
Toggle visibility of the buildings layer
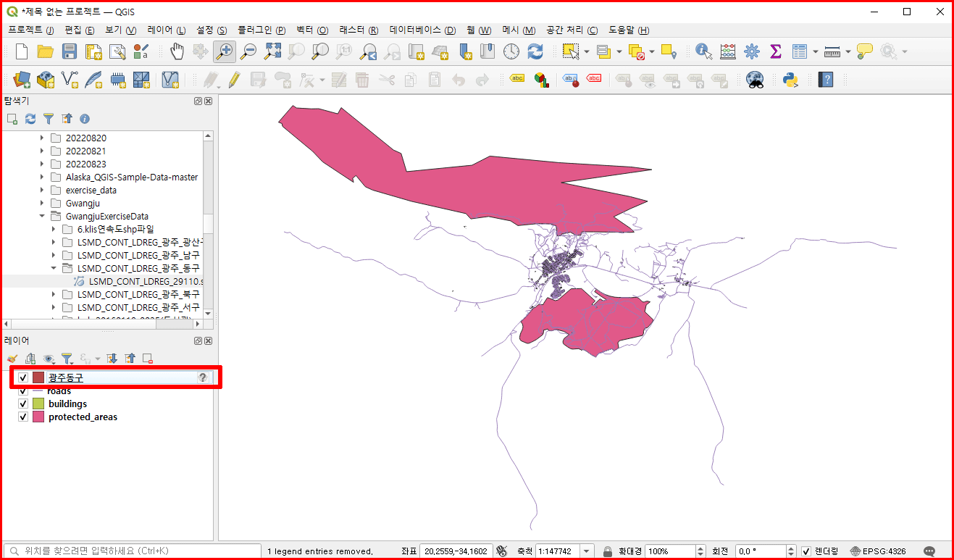(23, 404)
